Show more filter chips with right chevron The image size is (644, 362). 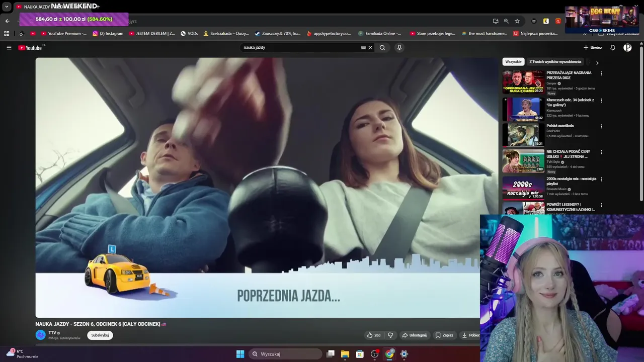pyautogui.click(x=597, y=63)
